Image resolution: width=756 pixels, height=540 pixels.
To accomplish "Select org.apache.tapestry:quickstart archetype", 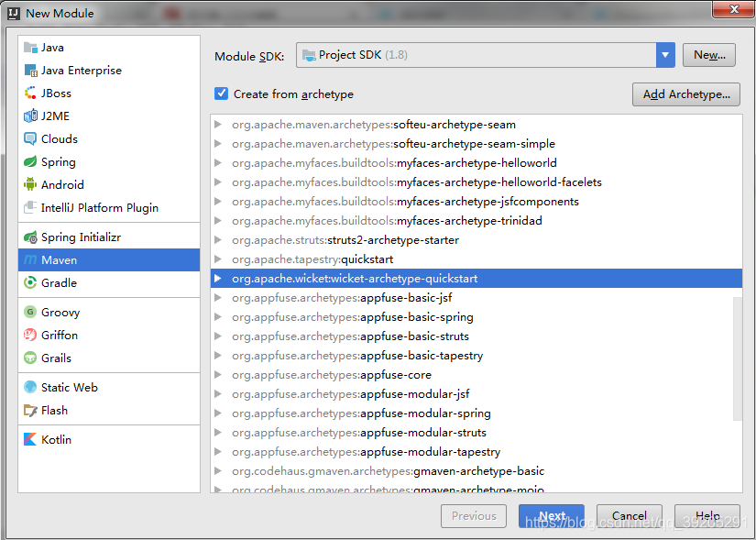I will tap(477, 259).
